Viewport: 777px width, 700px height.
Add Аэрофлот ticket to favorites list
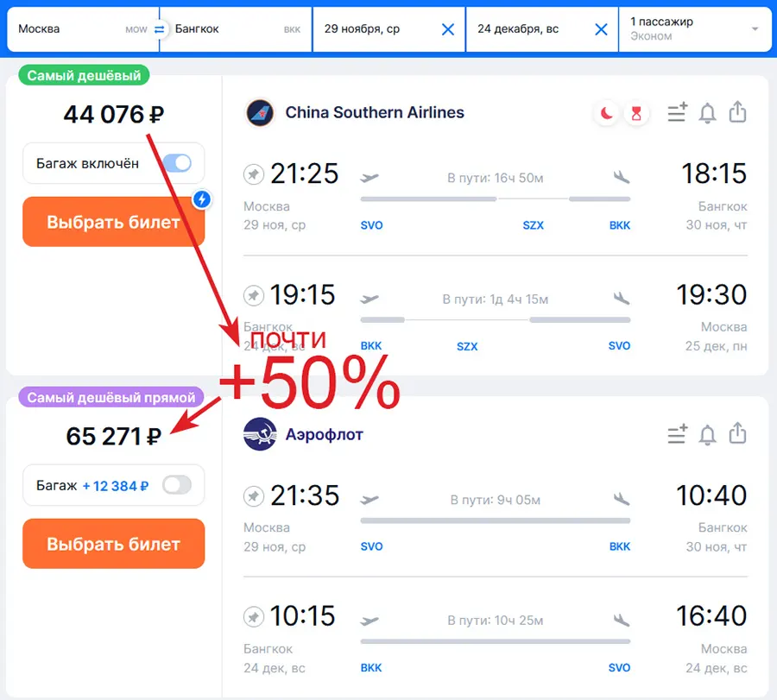(x=677, y=434)
